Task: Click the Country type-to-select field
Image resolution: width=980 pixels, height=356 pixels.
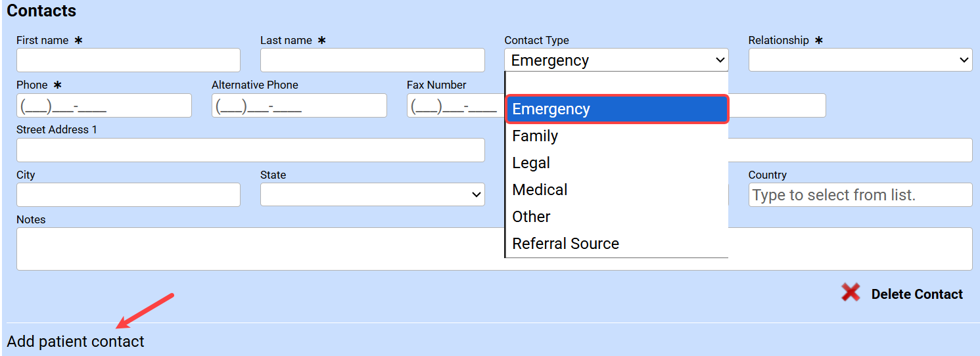Action: (860, 194)
